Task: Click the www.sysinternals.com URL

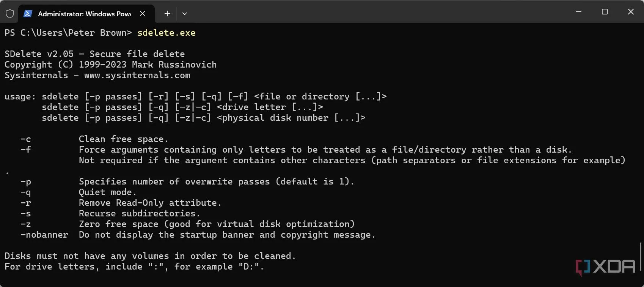Action: (137, 75)
